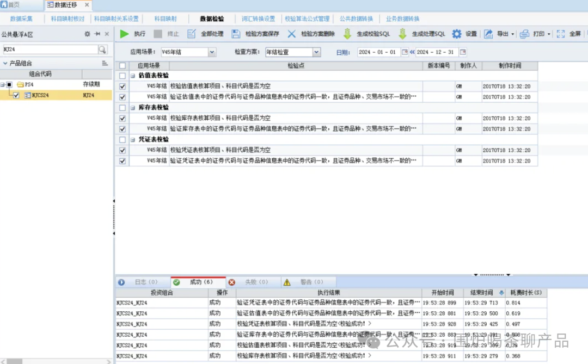Collapse the 库存表校验 group

click(133, 108)
